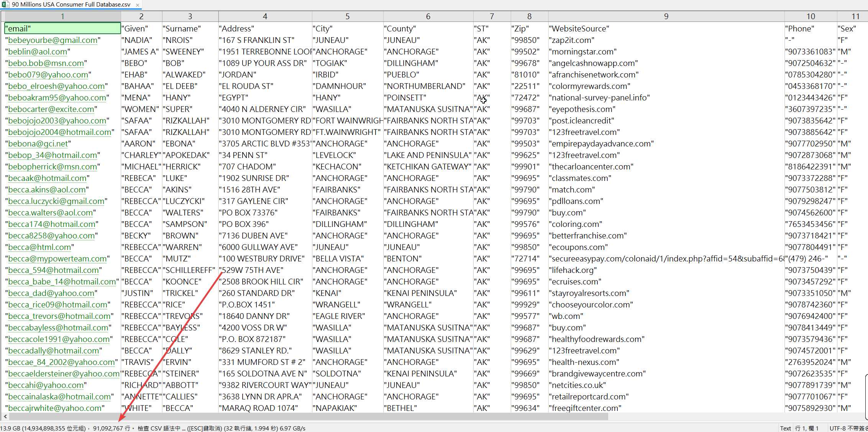
Task: Select the "classmates.com" website cell
Action: [666, 178]
